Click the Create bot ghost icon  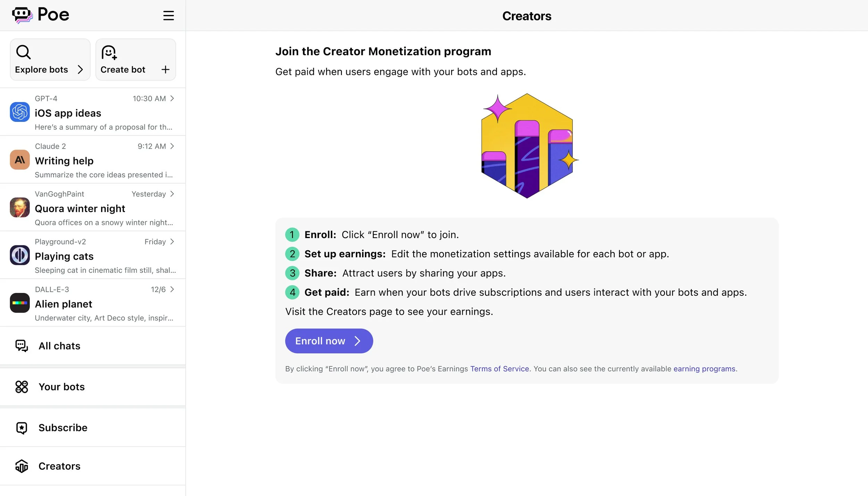tap(109, 52)
